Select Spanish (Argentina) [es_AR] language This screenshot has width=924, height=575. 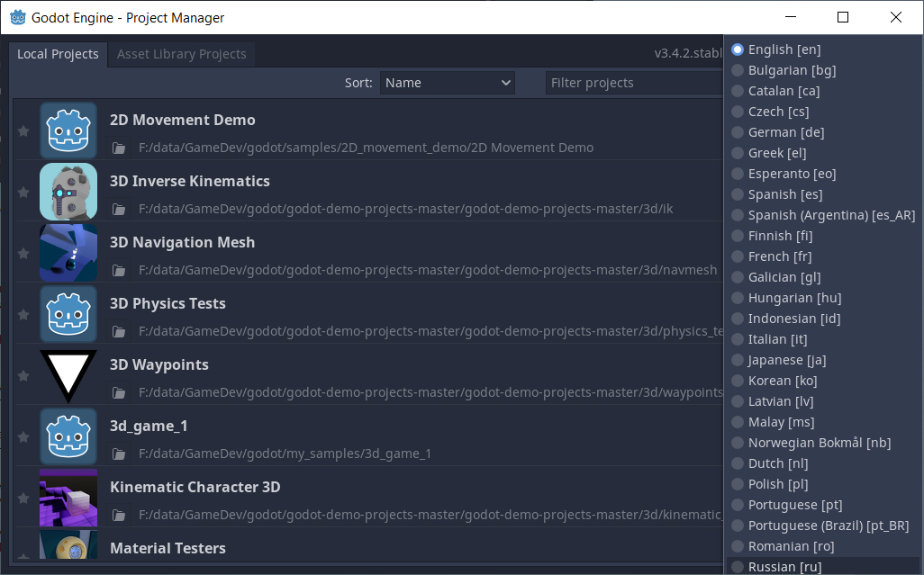pyautogui.click(x=824, y=215)
